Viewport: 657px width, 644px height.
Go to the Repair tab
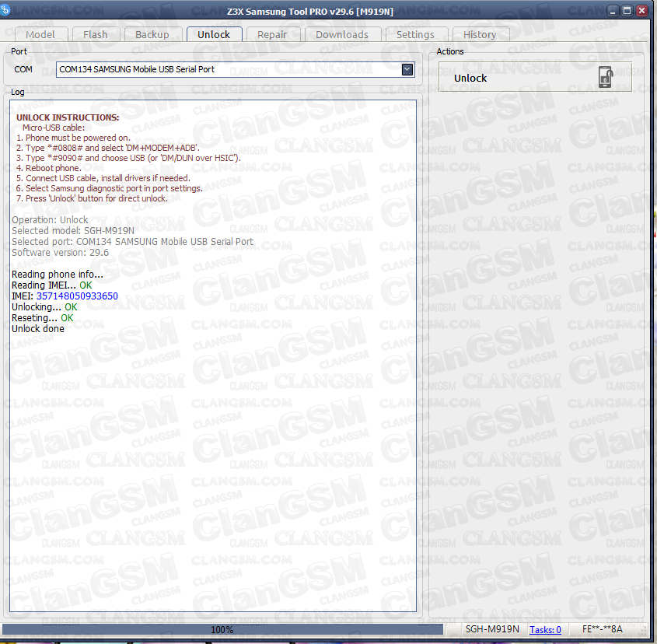point(272,34)
